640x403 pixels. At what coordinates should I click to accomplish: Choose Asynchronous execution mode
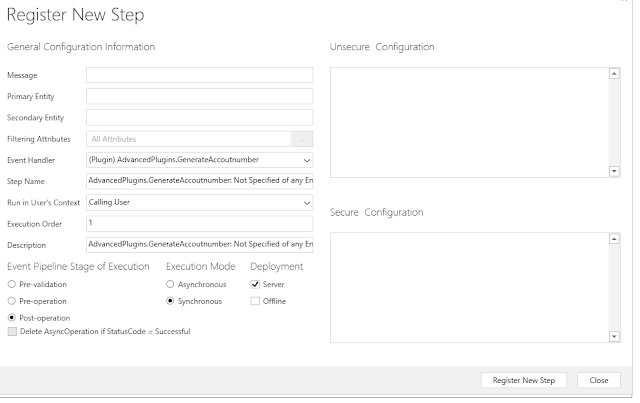coord(170,285)
